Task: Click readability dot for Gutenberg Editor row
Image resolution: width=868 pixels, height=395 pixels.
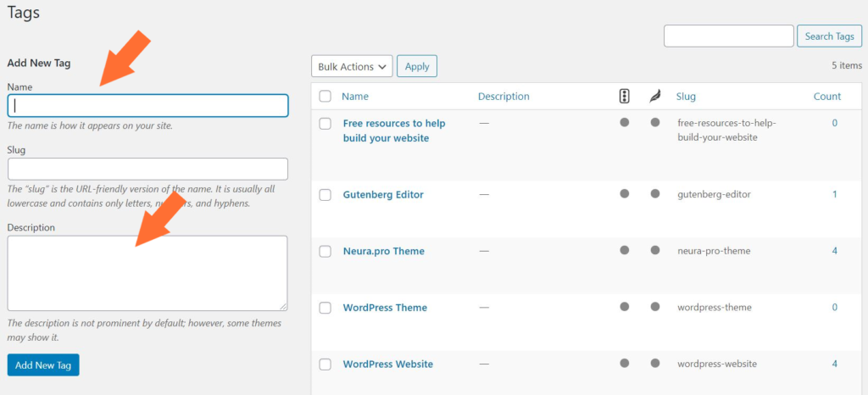Action: point(655,194)
